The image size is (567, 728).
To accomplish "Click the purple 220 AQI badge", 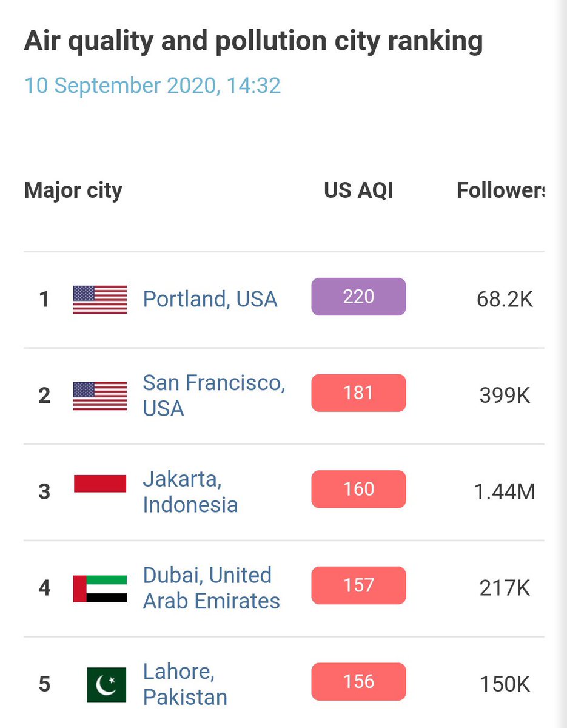I will coord(358,297).
